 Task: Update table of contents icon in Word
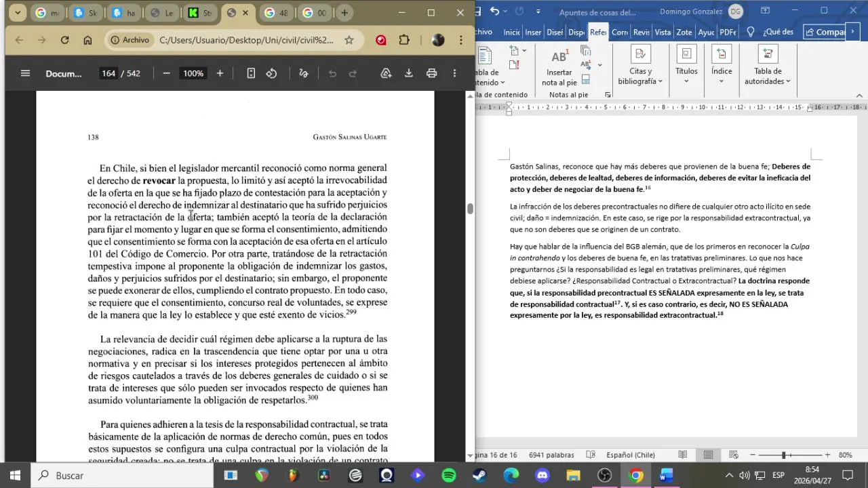pyautogui.click(x=514, y=64)
